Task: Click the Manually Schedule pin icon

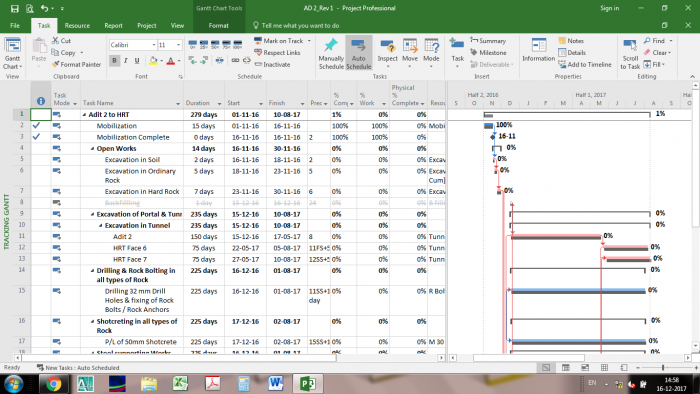Action: click(x=331, y=45)
